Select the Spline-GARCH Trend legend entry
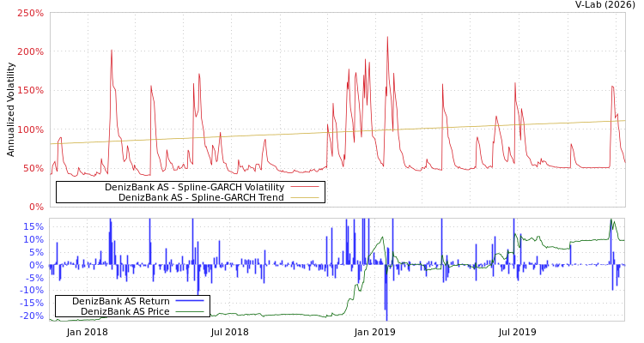The height and width of the screenshot is (343, 644). [201, 197]
